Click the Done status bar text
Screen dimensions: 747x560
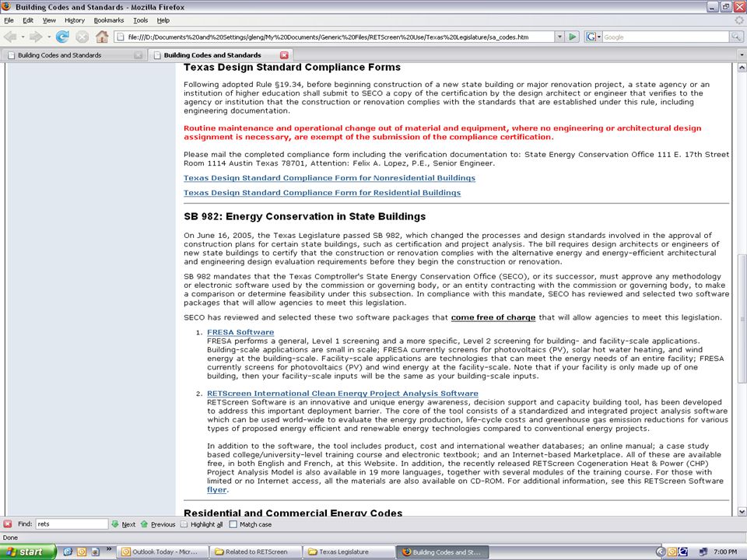pos(10,537)
